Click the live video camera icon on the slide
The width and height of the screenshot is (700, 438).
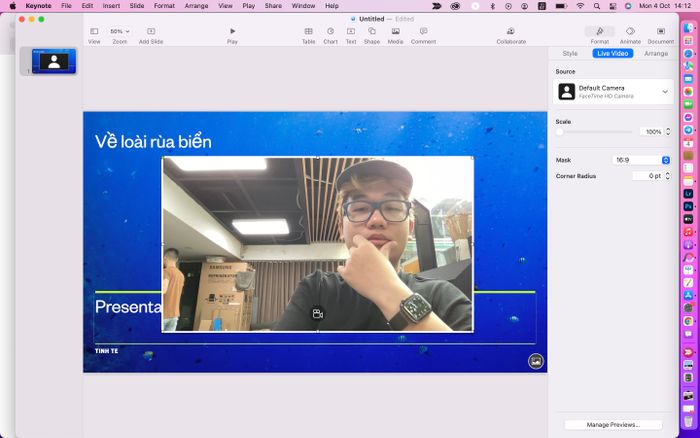click(x=318, y=314)
